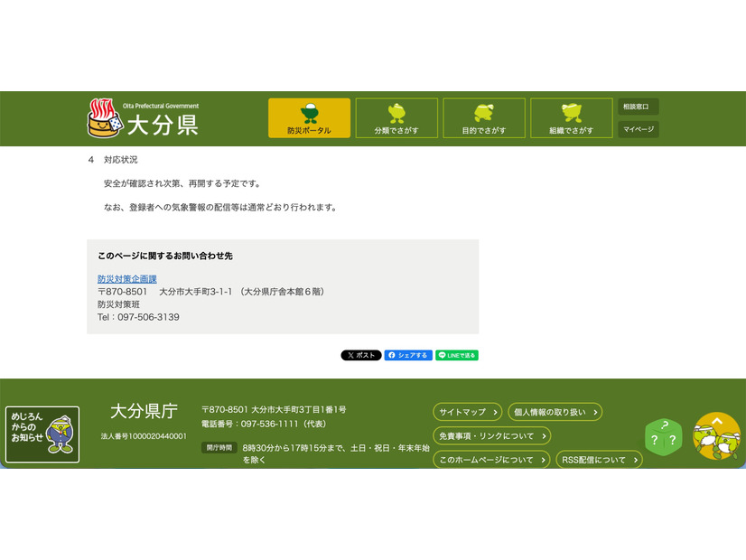The height and width of the screenshot is (560, 746).
Task: Share the page on Facebook
Action: pyautogui.click(x=408, y=355)
